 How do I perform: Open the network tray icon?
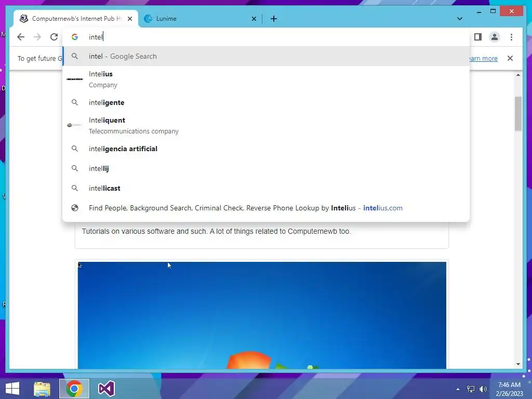pyautogui.click(x=471, y=389)
